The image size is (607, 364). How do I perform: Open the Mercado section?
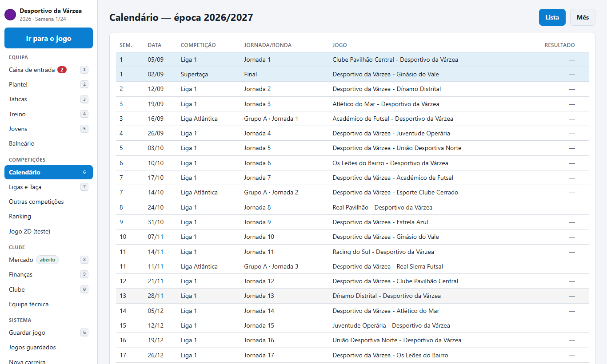pyautogui.click(x=48, y=260)
